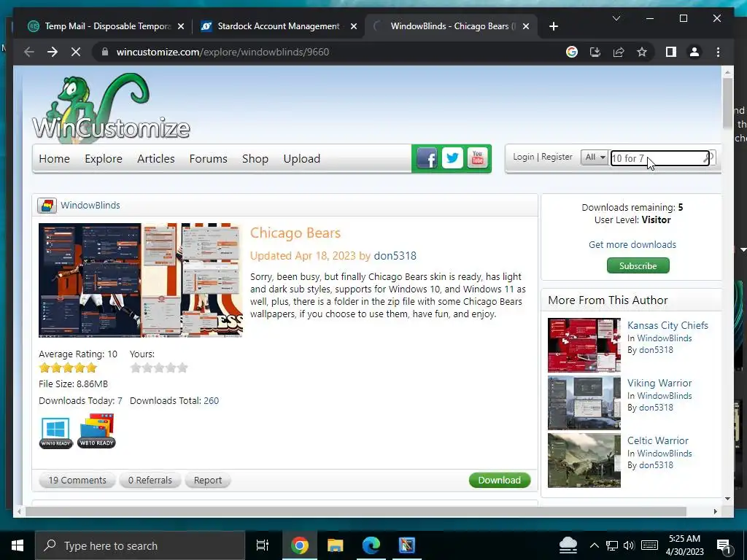Image resolution: width=747 pixels, height=560 pixels.
Task: Expand the All search category dropdown
Action: tap(595, 157)
